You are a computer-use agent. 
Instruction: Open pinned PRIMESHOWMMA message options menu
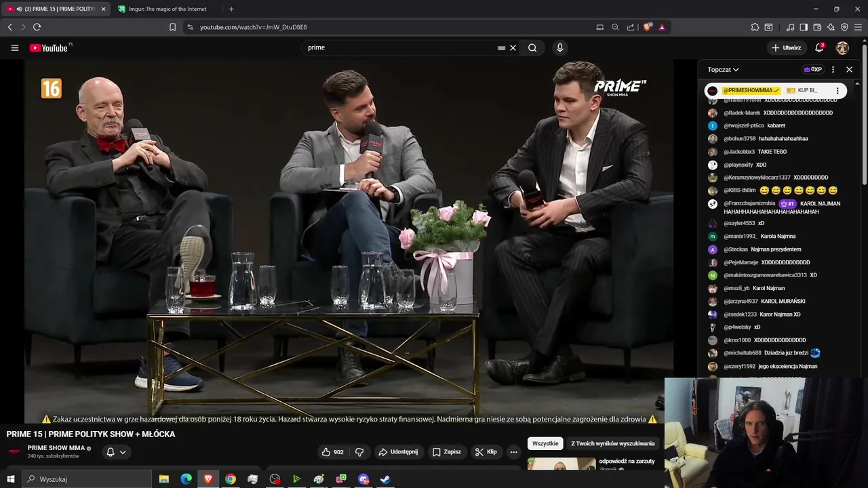pyautogui.click(x=837, y=90)
